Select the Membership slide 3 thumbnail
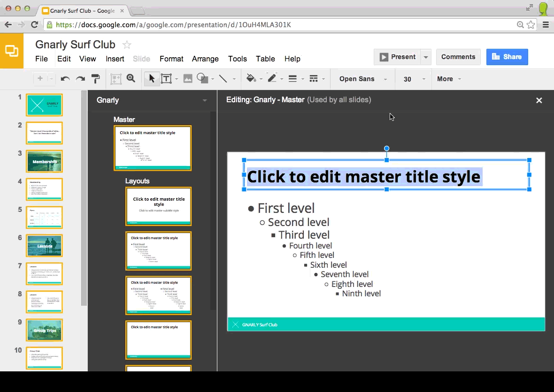The width and height of the screenshot is (554, 392). coord(45,161)
